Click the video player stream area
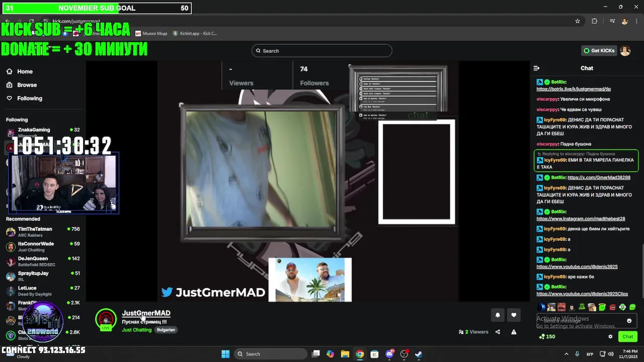This screenshot has width=644, height=362. click(308, 182)
